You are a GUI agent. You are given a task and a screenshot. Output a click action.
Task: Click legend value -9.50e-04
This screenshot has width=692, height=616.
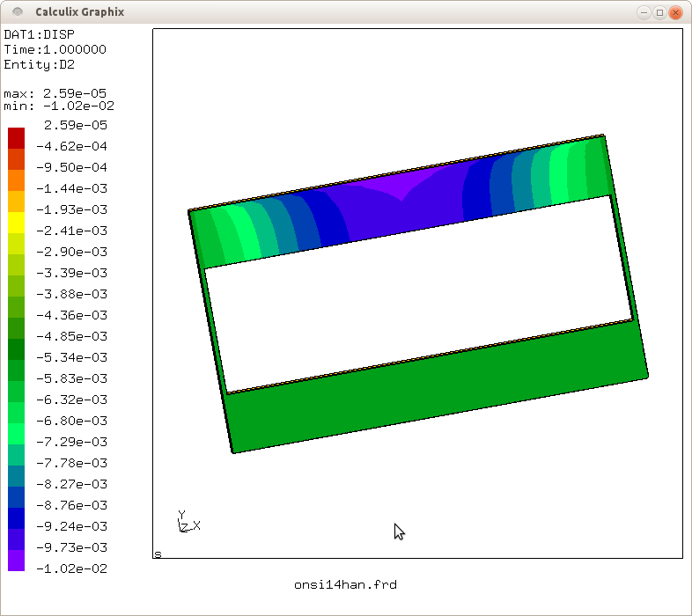click(x=71, y=168)
